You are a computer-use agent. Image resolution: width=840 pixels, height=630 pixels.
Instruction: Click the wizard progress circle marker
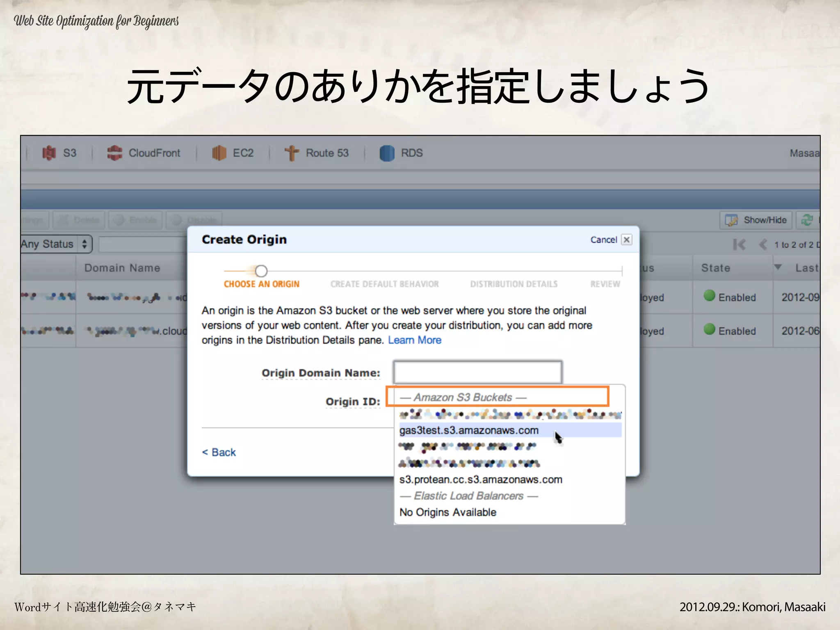coord(261,271)
